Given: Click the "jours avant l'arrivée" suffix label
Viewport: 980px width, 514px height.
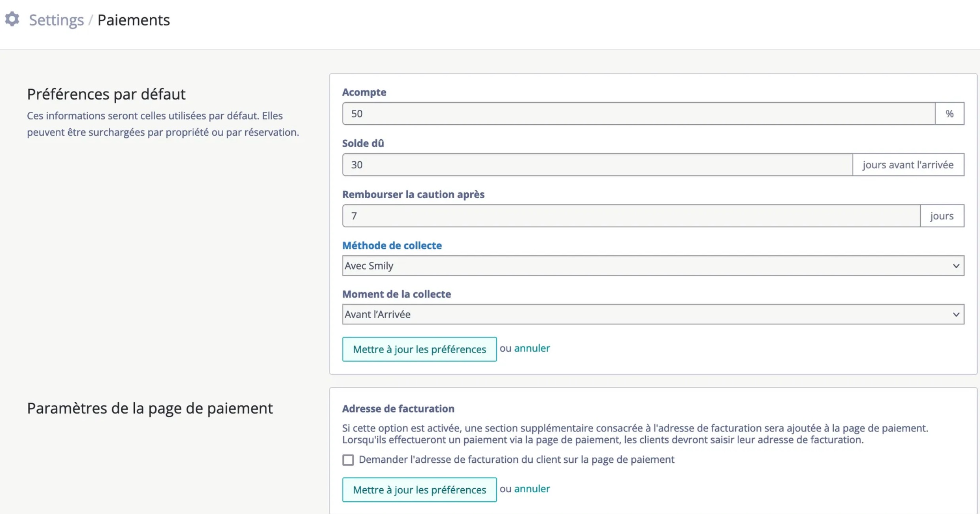Looking at the screenshot, I should point(908,165).
